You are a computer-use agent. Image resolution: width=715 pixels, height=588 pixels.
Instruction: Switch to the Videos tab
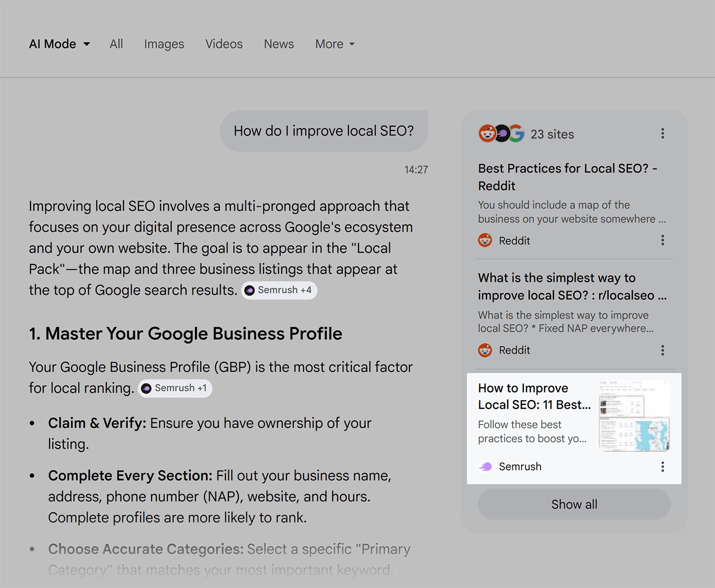pos(224,44)
